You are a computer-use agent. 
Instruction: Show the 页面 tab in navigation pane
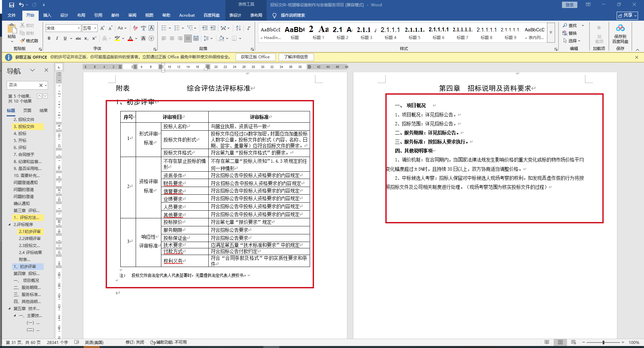(x=27, y=111)
